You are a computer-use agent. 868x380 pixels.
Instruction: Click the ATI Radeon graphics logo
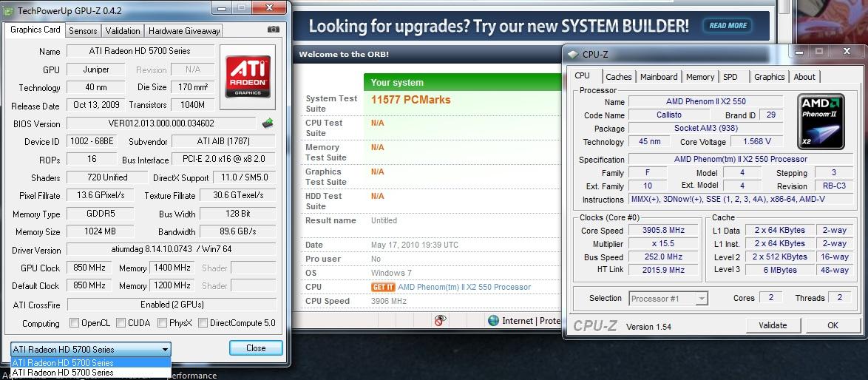coord(248,76)
